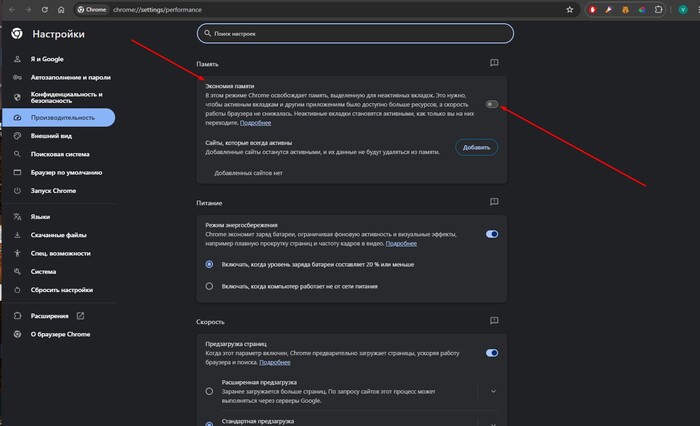
Task: Click the open-in-new-tab icon beside Расширения
Action: click(x=80, y=316)
